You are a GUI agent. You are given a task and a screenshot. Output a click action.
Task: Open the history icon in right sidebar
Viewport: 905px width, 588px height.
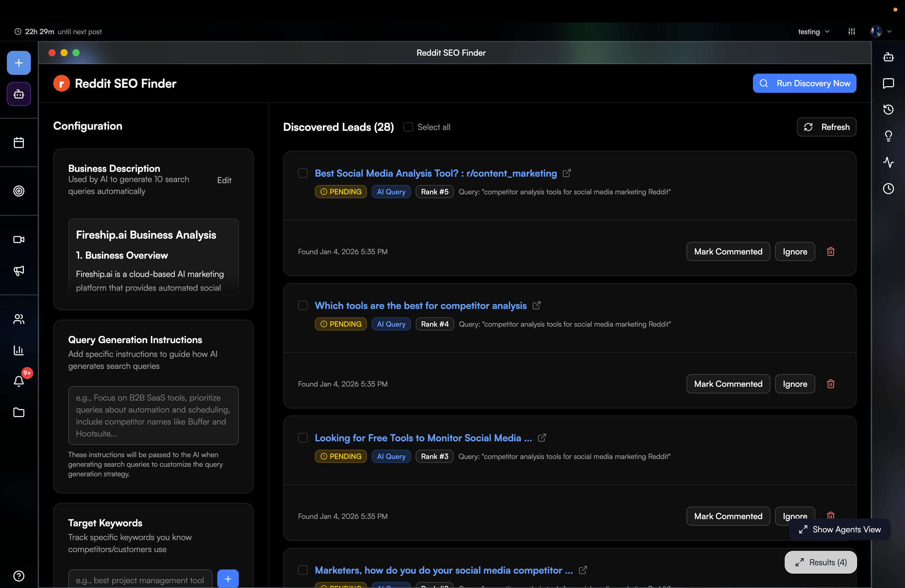click(x=888, y=110)
